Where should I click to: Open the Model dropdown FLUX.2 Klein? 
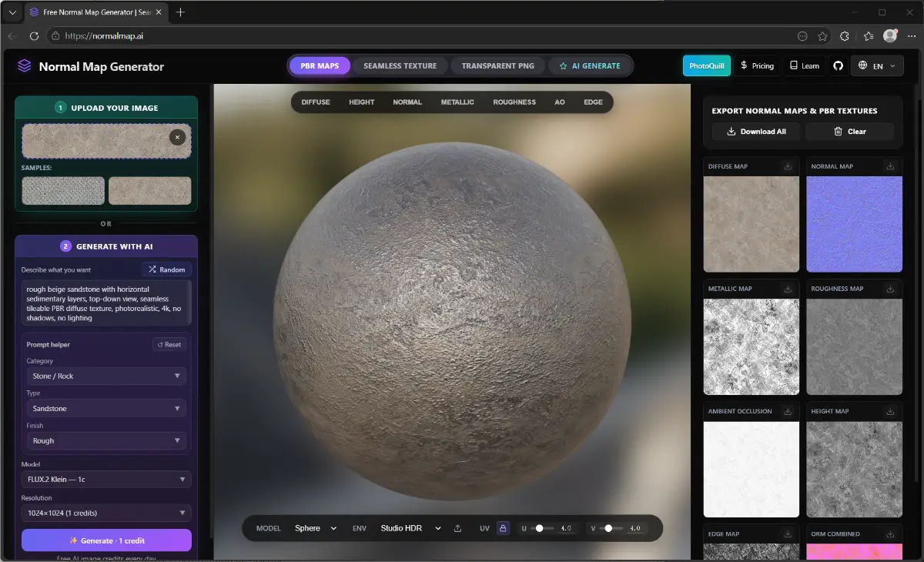(x=106, y=480)
